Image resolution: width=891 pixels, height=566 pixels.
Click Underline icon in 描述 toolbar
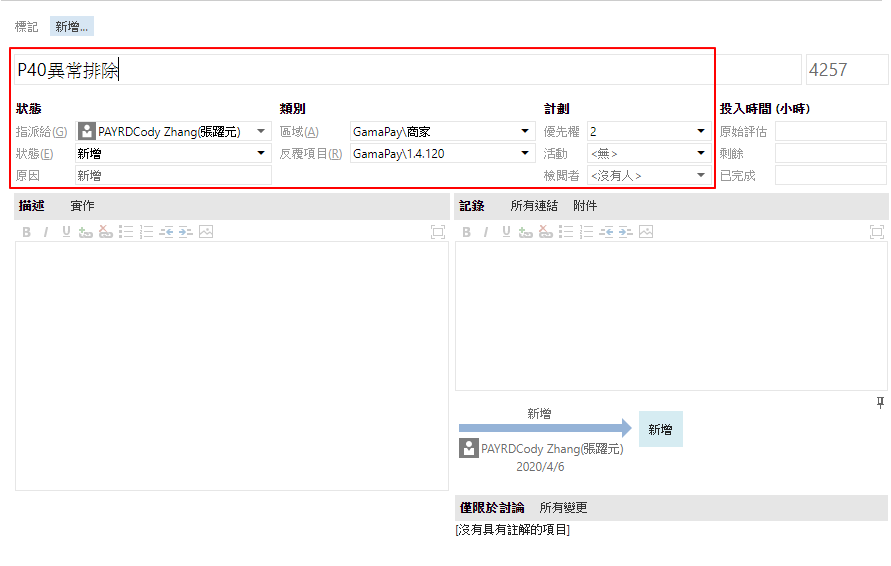(x=66, y=232)
